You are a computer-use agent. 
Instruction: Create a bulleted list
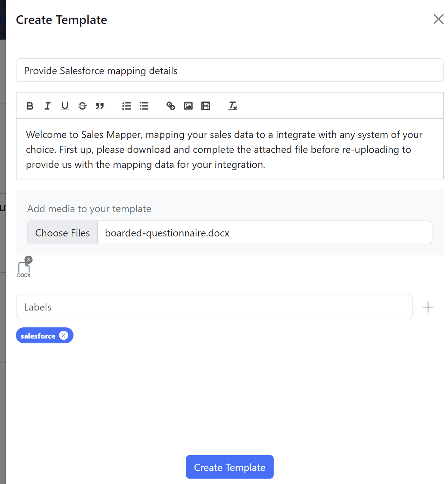[x=144, y=106]
